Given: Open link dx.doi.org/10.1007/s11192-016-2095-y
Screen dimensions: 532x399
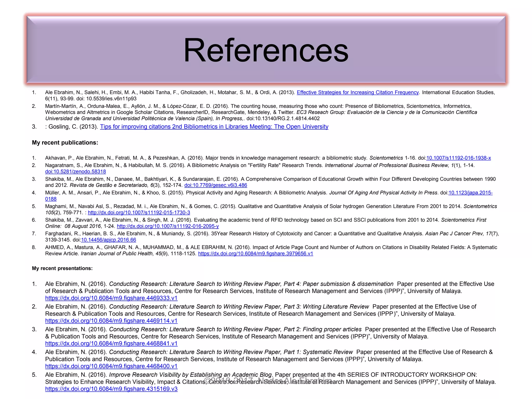Looking at the screenshot, I should pos(168,226).
